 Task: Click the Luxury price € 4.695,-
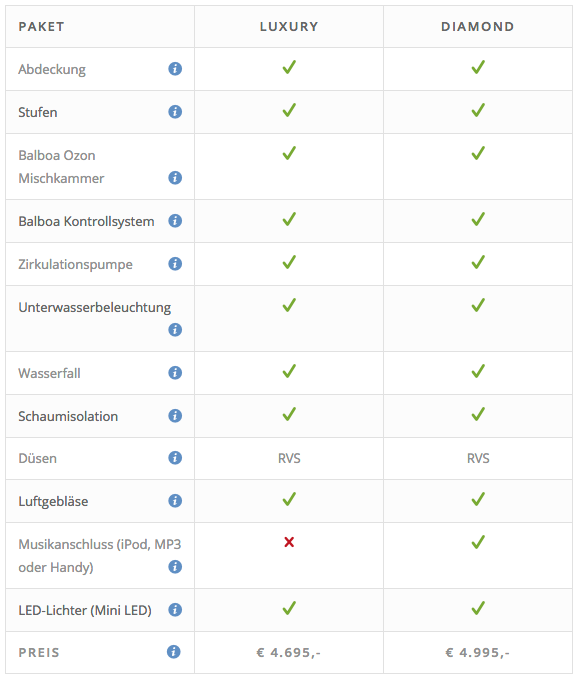(x=288, y=652)
